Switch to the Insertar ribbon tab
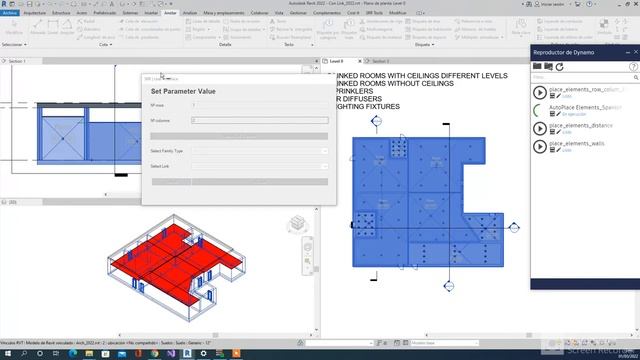The height and width of the screenshot is (360, 640). [151, 13]
